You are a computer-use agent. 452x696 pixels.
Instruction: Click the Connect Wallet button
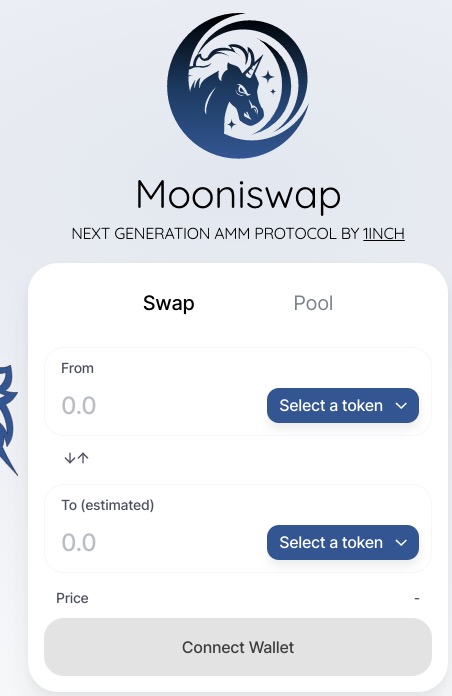pyautogui.click(x=238, y=647)
